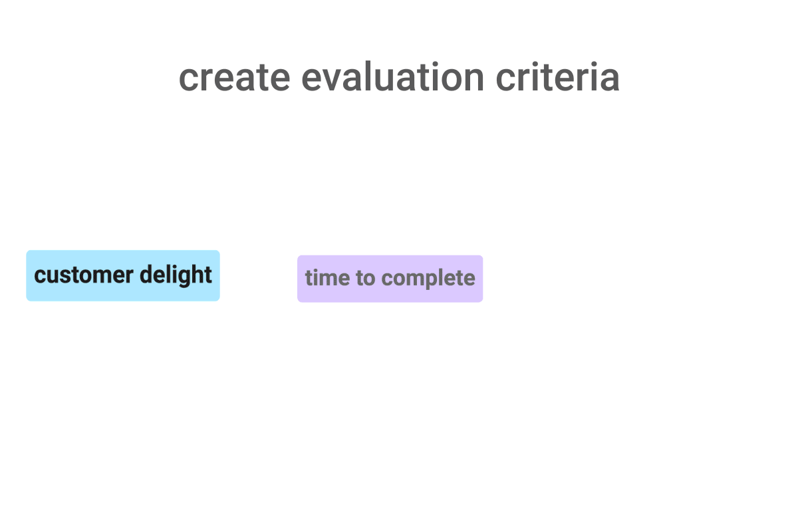Select the purple "time to complete" label
This screenshot has height=532, width=798.
tap(390, 279)
